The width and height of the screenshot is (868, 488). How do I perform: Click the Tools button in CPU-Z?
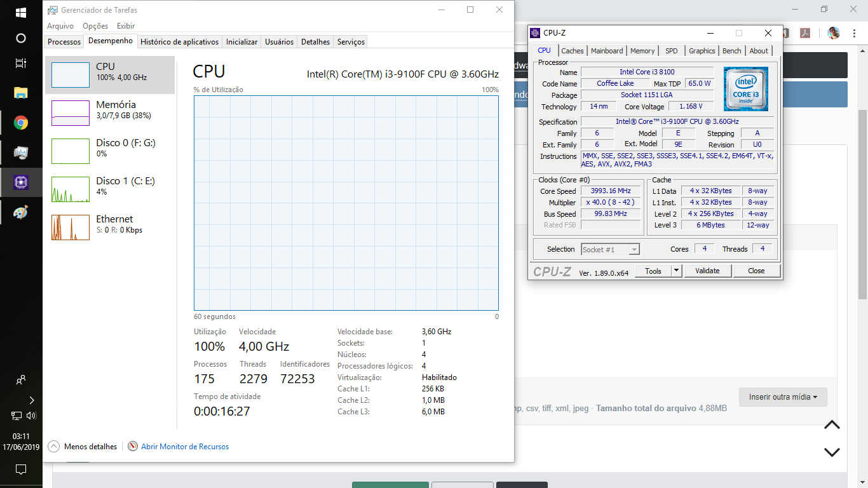(653, 271)
